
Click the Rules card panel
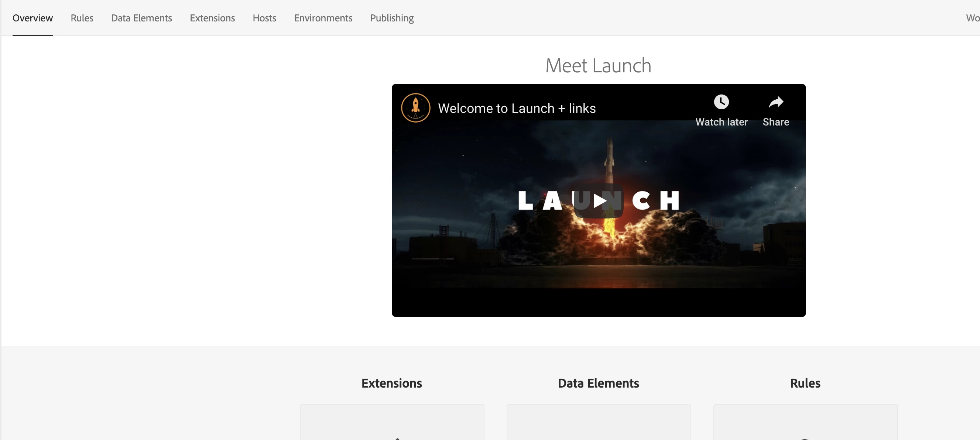click(x=805, y=422)
